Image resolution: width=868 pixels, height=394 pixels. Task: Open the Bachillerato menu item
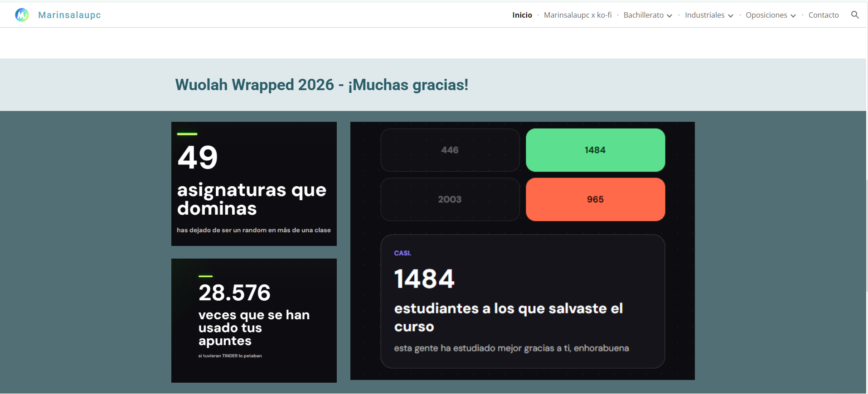(x=643, y=15)
